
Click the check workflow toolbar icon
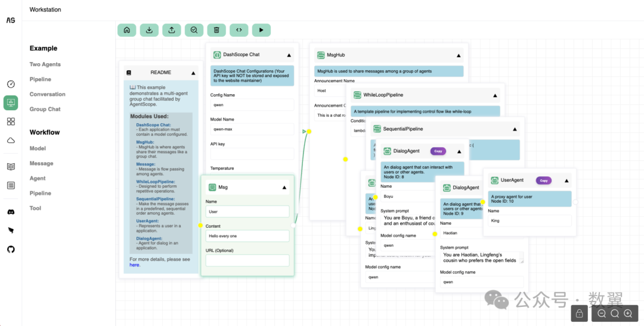pos(194,30)
